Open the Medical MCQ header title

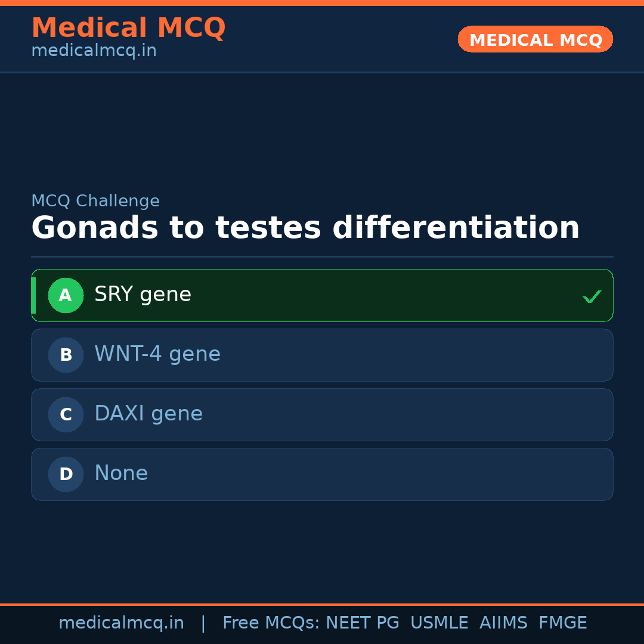point(128,27)
